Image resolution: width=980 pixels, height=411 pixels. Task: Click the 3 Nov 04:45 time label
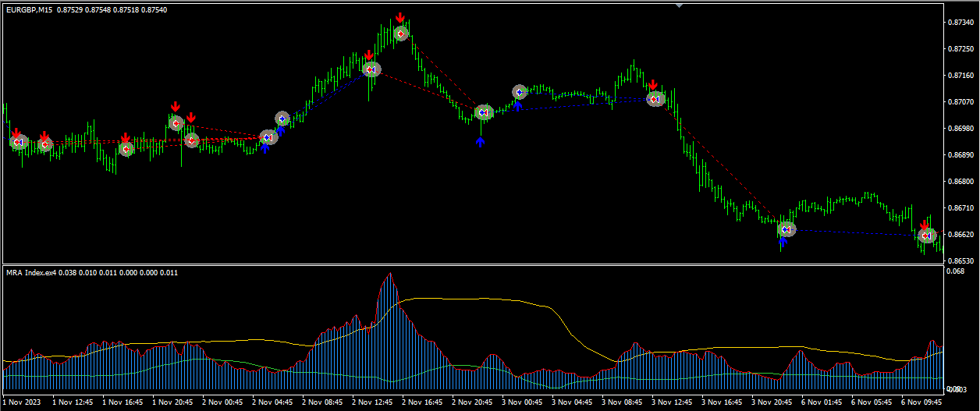572,402
